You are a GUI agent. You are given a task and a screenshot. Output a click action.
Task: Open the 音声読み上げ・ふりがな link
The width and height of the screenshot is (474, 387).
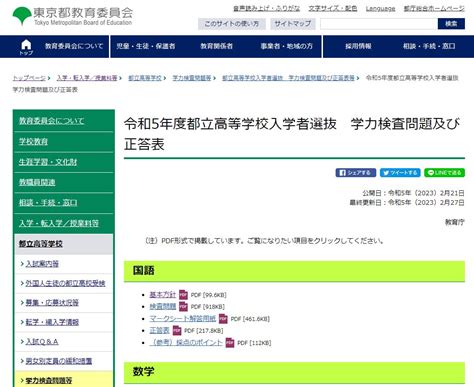pos(266,9)
